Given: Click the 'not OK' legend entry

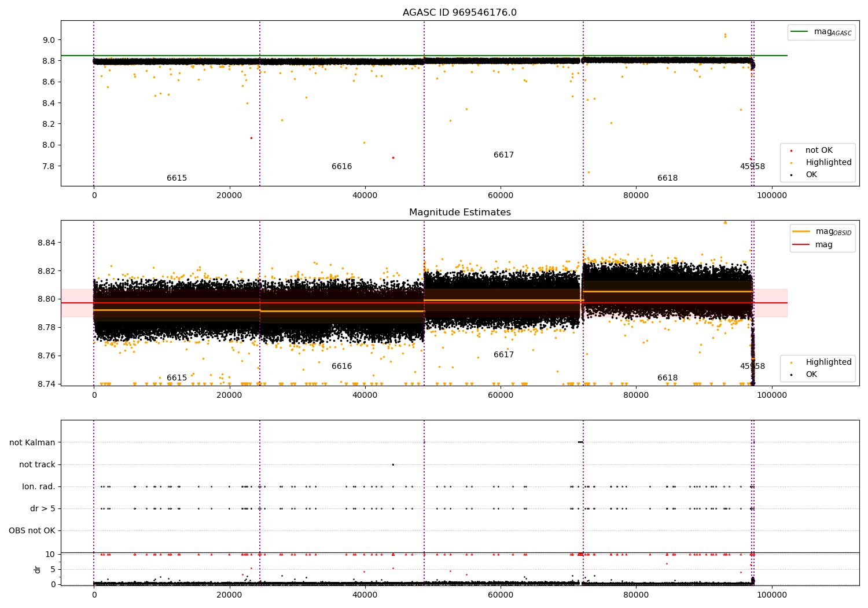Looking at the screenshot, I should (x=812, y=151).
